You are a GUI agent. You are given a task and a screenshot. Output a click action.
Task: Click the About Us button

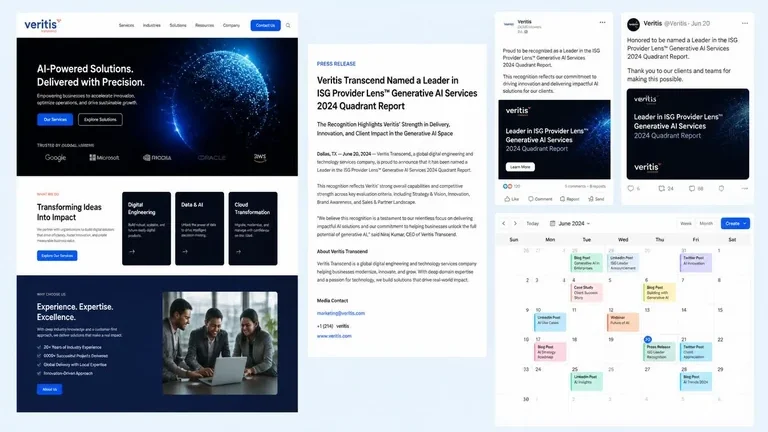(x=49, y=389)
